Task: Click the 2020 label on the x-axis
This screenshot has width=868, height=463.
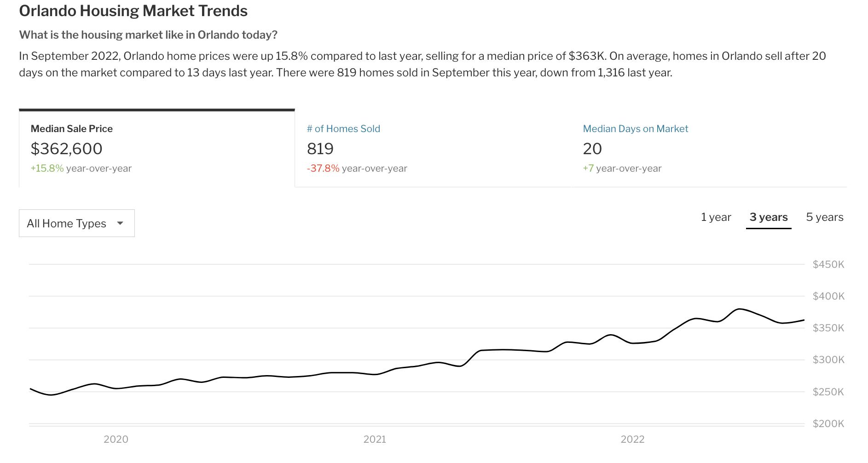Action: click(x=116, y=439)
